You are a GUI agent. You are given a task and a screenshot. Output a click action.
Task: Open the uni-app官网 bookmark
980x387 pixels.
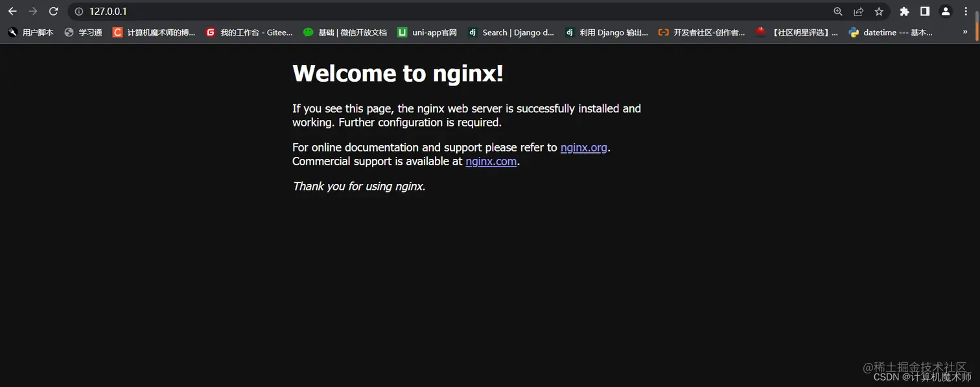[428, 32]
